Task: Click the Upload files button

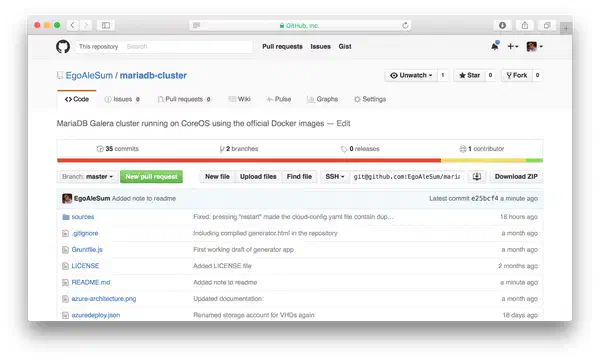Action: (x=258, y=176)
